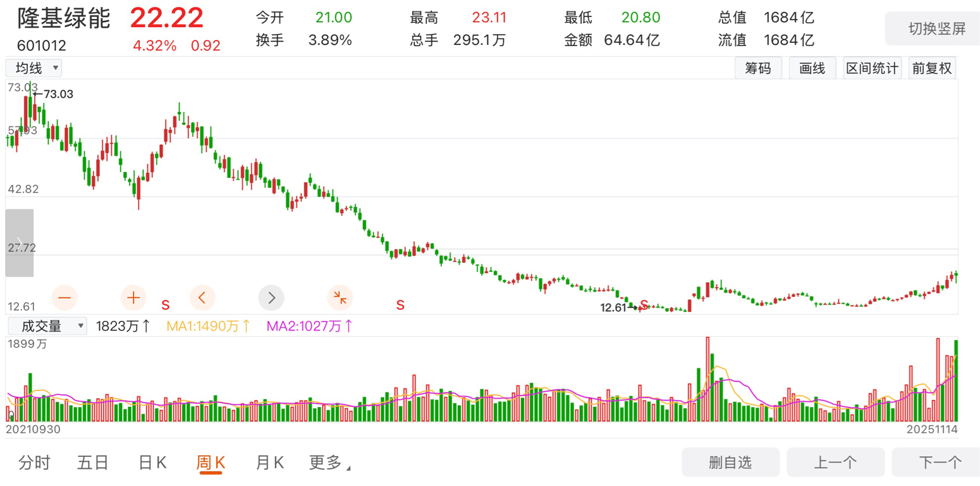
Task: Open the 更多 period menu
Action: pos(329,463)
